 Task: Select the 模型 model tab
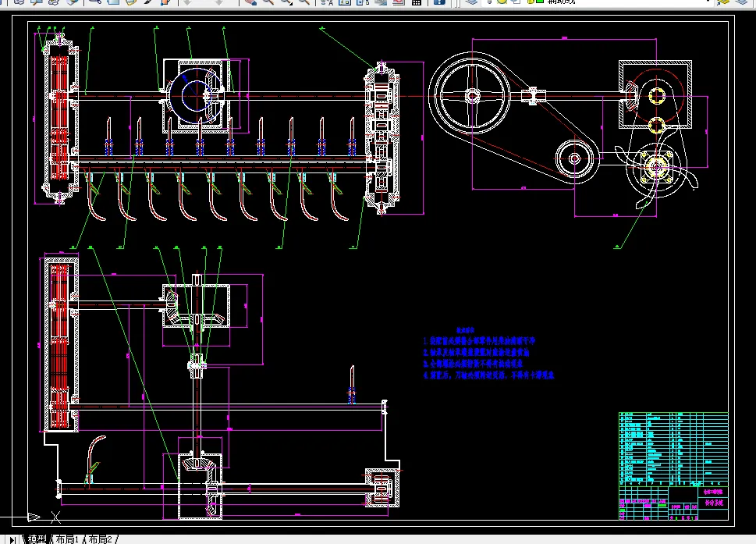tap(37, 539)
